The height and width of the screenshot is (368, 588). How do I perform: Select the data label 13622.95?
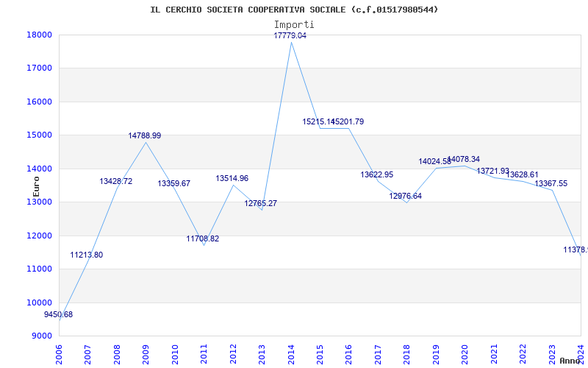click(x=377, y=174)
